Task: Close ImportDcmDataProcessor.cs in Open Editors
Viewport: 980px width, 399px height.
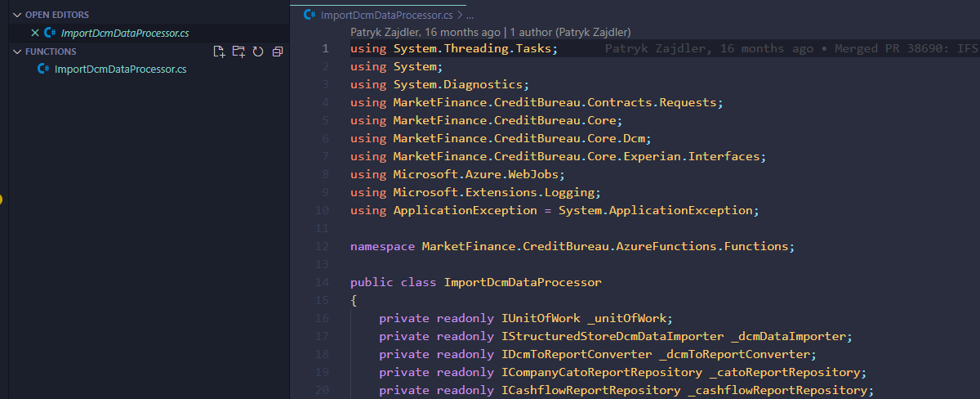Action: click(x=34, y=33)
